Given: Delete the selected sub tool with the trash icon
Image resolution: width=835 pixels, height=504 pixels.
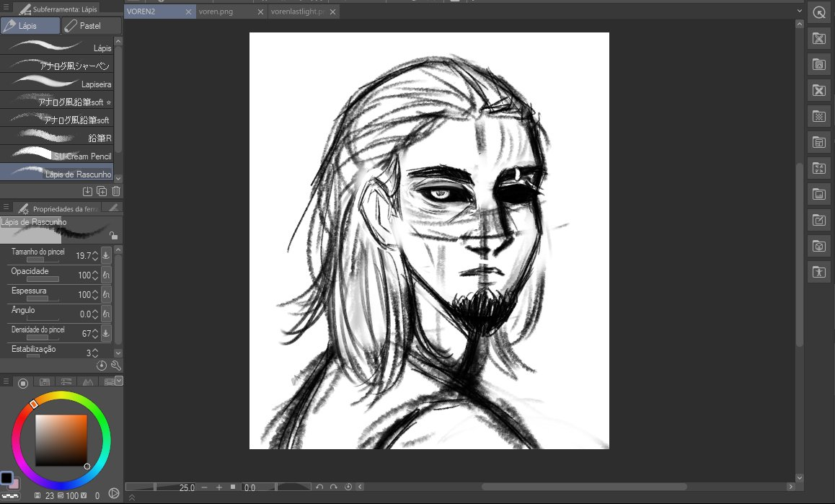Looking at the screenshot, I should coord(116,191).
